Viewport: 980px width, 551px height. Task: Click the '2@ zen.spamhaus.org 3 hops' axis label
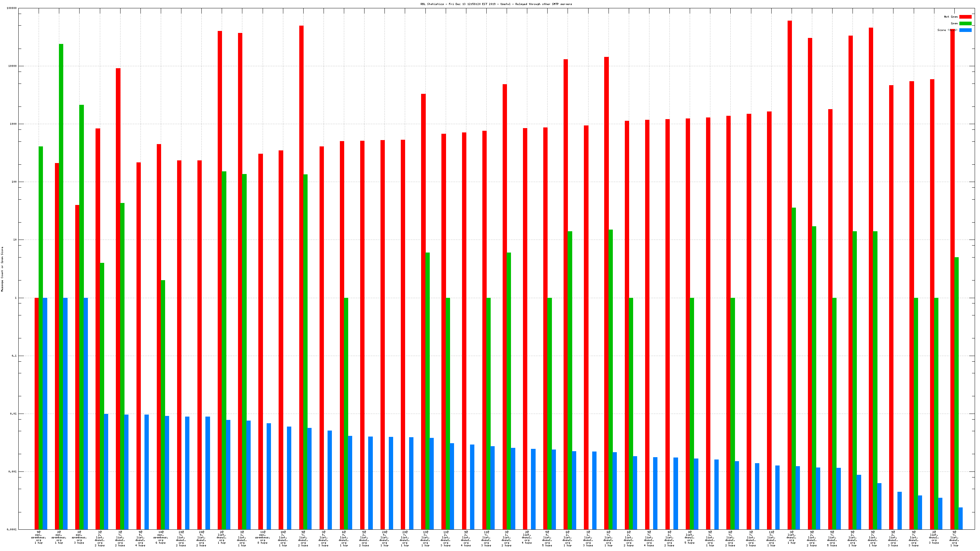79,537
